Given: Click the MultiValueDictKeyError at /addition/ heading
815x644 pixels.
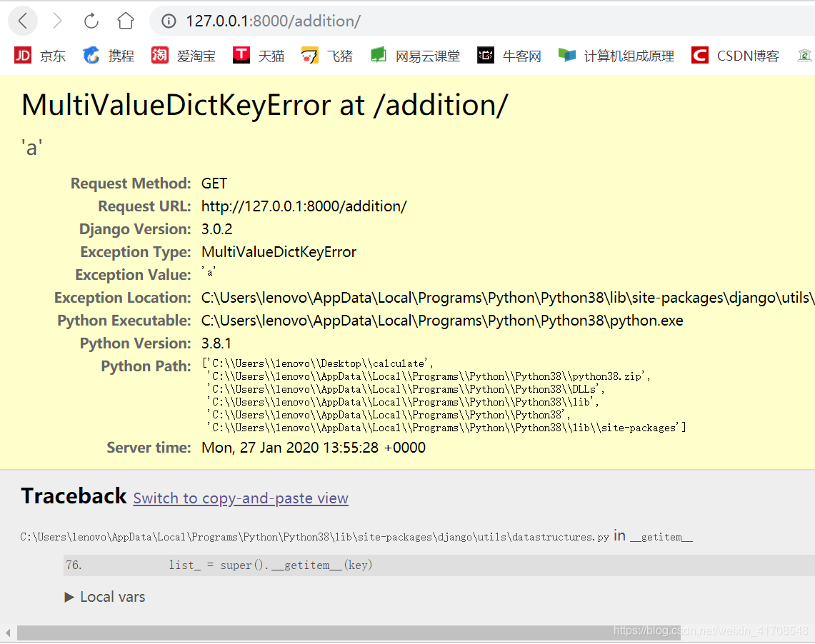Looking at the screenshot, I should [264, 105].
